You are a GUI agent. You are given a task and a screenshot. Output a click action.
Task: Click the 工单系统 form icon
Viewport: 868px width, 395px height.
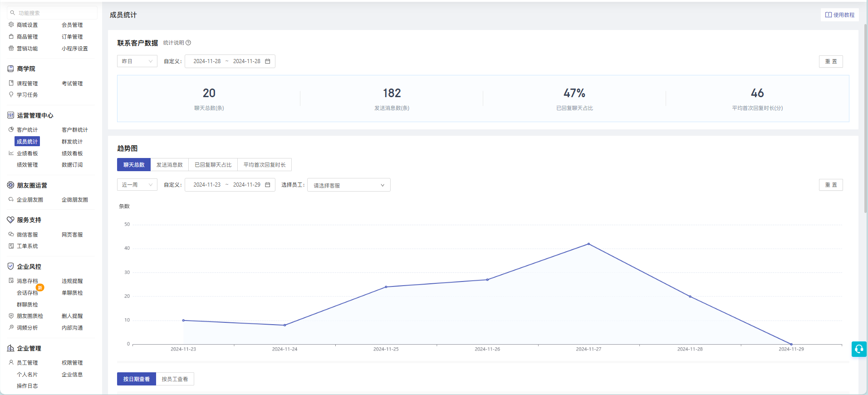pyautogui.click(x=11, y=246)
